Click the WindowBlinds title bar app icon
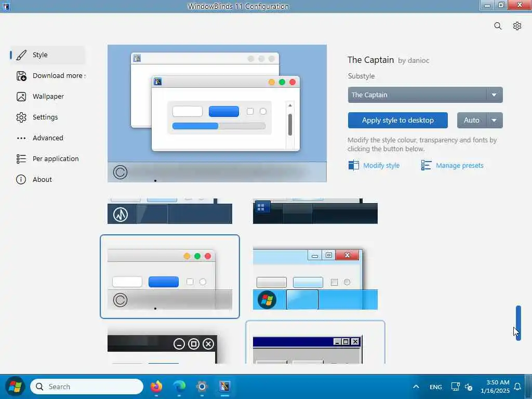The width and height of the screenshot is (532, 399). 6,6
